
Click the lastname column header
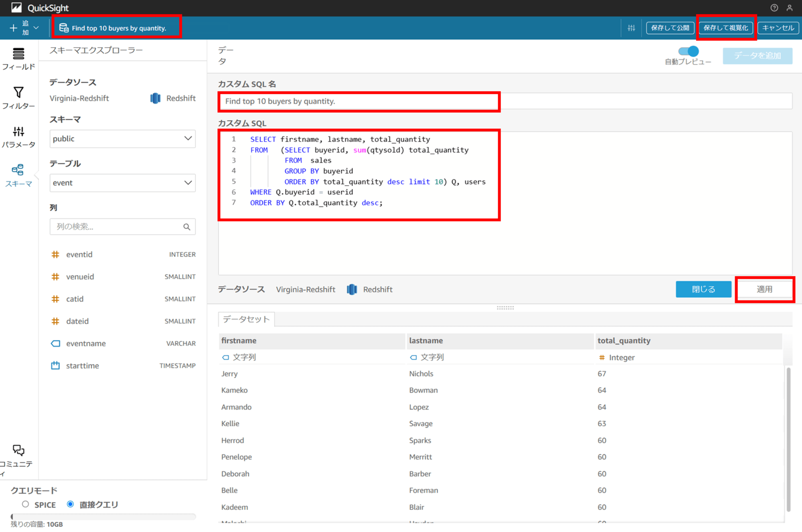point(500,341)
